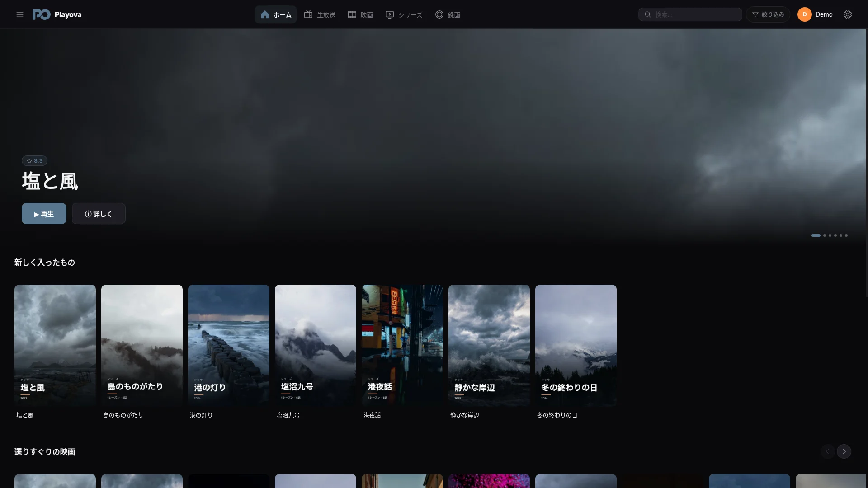Show next 選りすぐりの映画 items with right chevron
Image resolution: width=868 pixels, height=488 pixels.
(844, 451)
